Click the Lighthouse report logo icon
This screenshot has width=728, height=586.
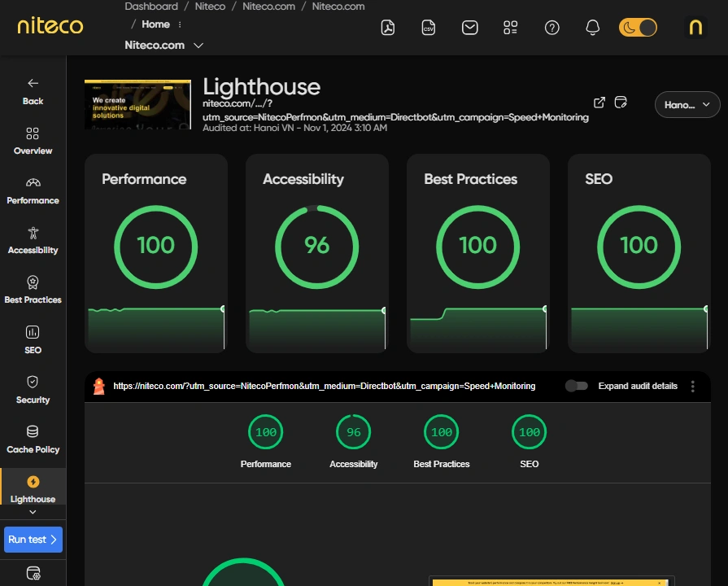[x=99, y=386]
